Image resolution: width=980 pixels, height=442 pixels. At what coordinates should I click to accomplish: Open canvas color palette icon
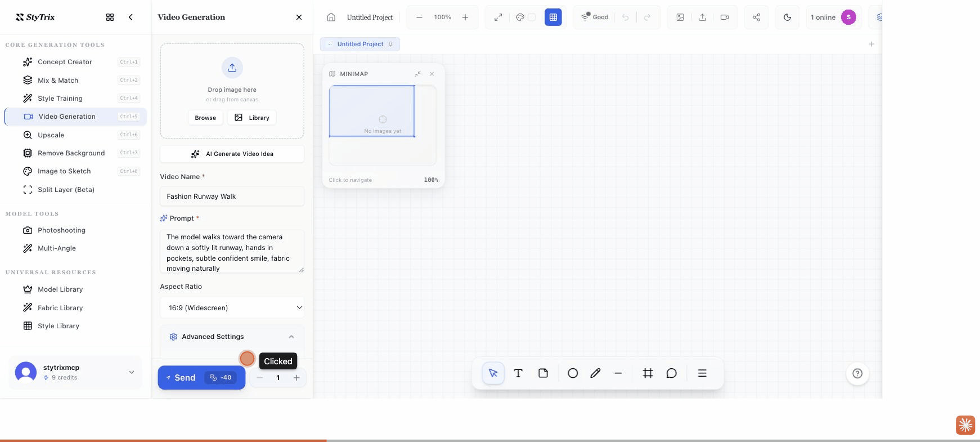pyautogui.click(x=520, y=17)
